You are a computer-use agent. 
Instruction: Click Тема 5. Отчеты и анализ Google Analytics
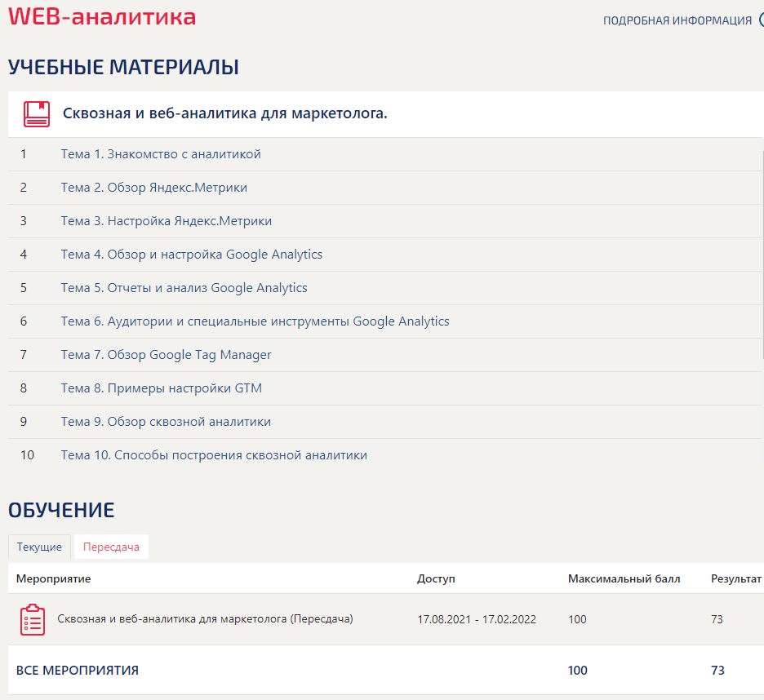[184, 288]
